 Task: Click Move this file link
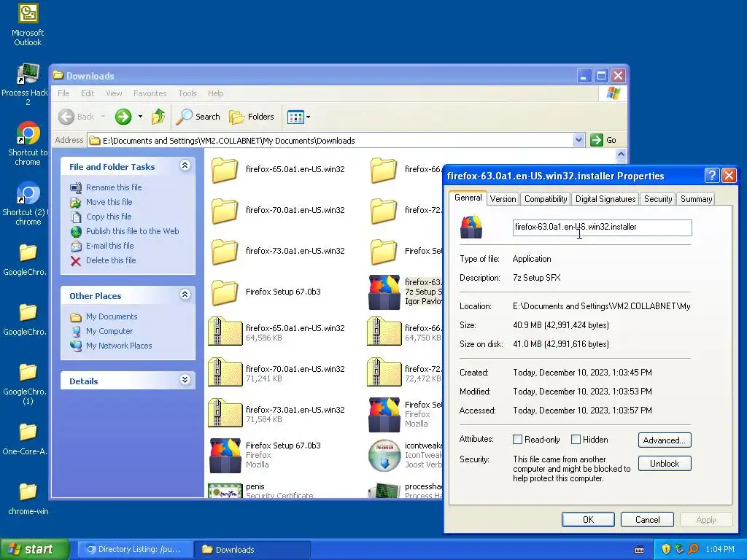coord(109,202)
